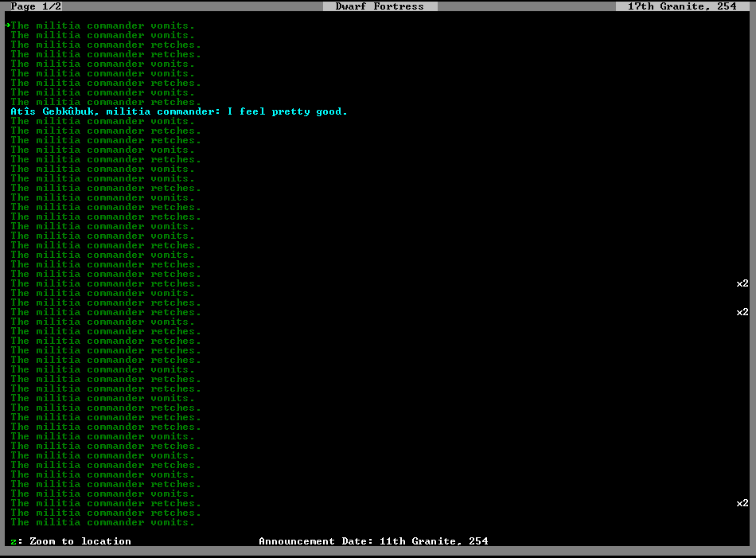Screen dimensions: 756x558
Task: Click 'Announcement Date: 11th Granite, 254' text
Action: point(374,541)
